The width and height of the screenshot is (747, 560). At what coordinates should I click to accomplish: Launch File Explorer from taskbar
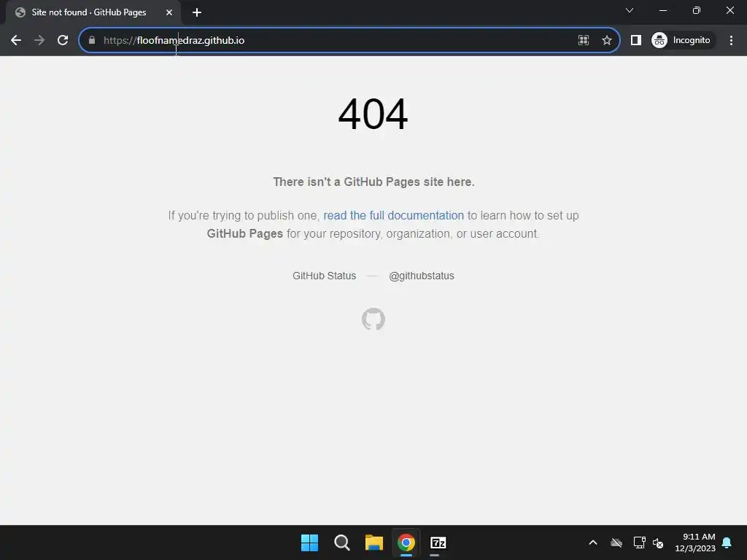click(374, 542)
